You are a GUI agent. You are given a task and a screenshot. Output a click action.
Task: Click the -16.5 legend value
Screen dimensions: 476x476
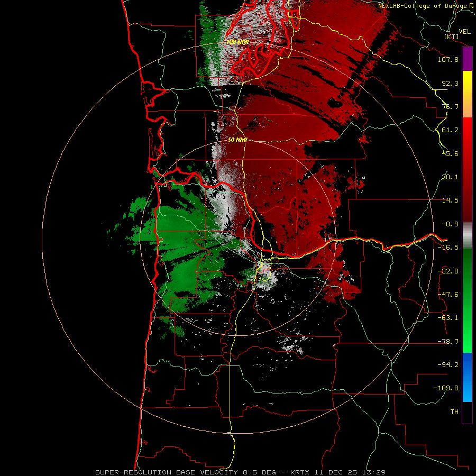(448, 248)
